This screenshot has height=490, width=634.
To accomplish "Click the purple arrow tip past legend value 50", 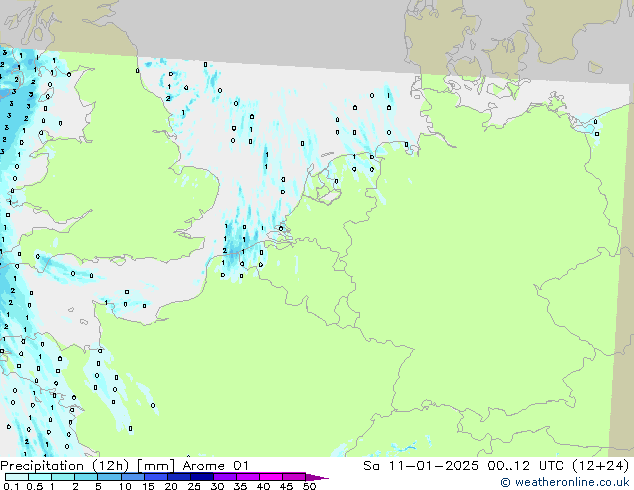I will coord(317,477).
